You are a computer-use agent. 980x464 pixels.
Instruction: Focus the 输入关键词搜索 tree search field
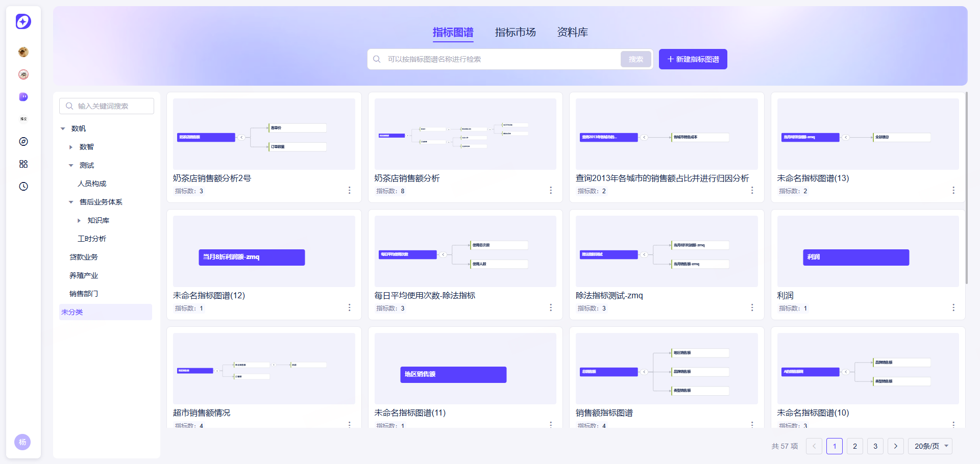(x=107, y=106)
